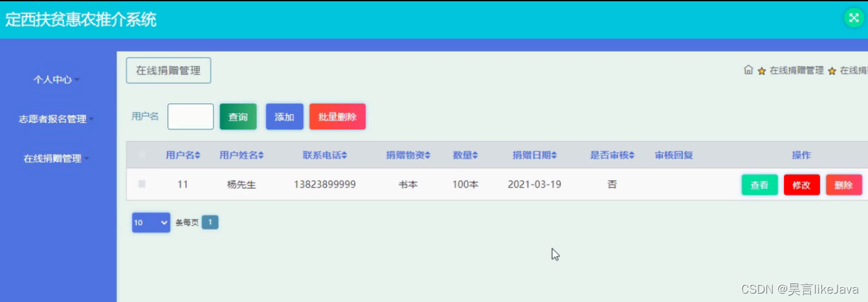Select the 书本 donation item cell
This screenshot has width=868, height=302.
pos(408,184)
